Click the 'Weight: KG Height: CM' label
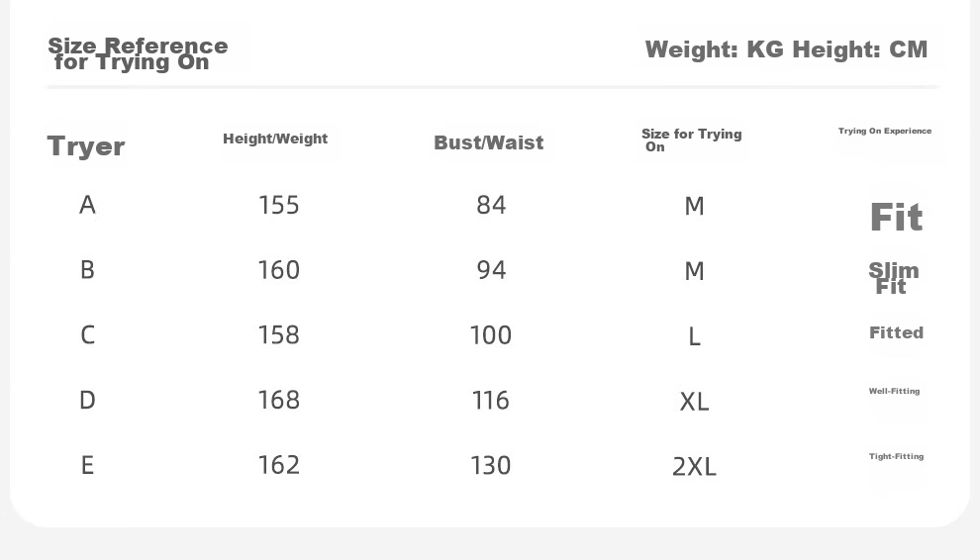 pyautogui.click(x=786, y=49)
